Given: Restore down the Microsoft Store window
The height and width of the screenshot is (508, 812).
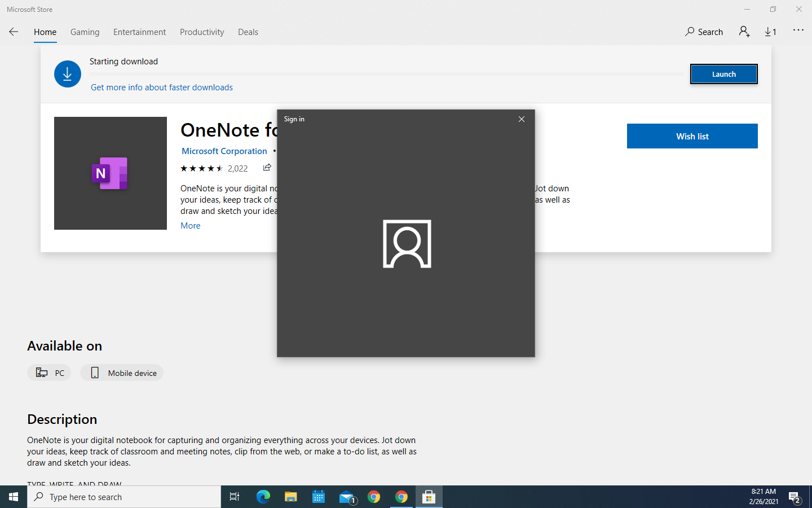Looking at the screenshot, I should tap(773, 9).
